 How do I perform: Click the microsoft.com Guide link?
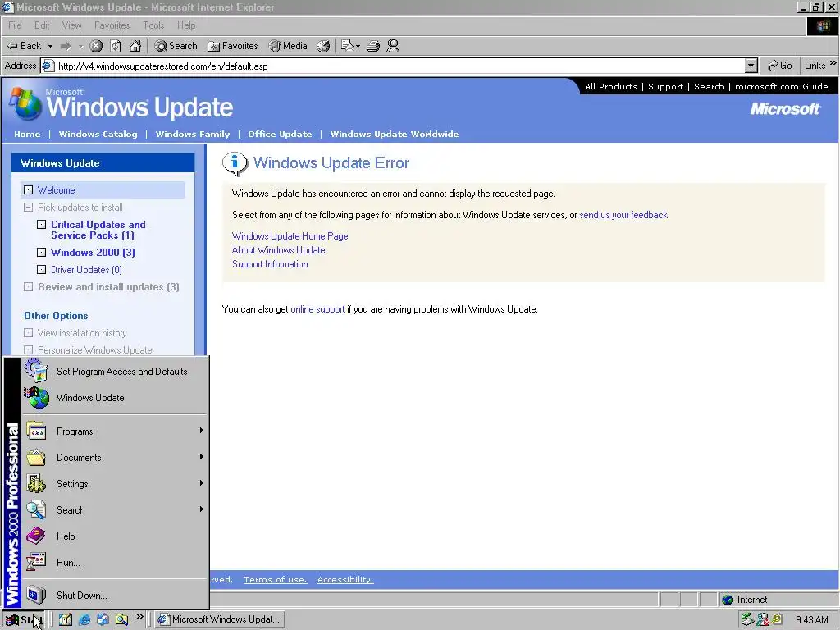[782, 86]
